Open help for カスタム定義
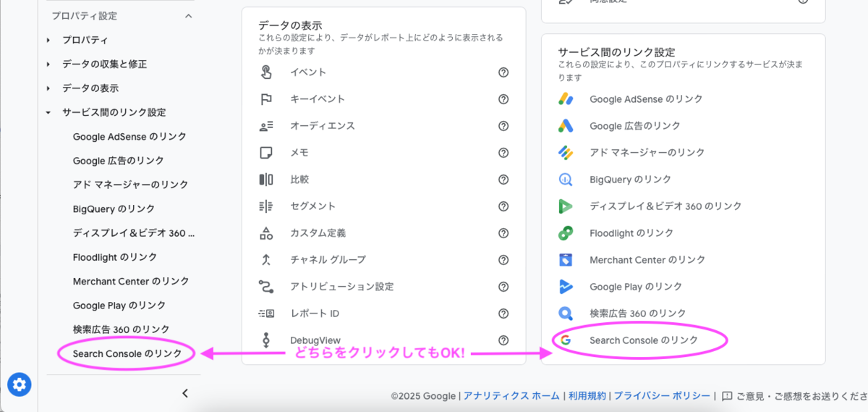Viewport: 868px width, 412px height. (x=503, y=233)
